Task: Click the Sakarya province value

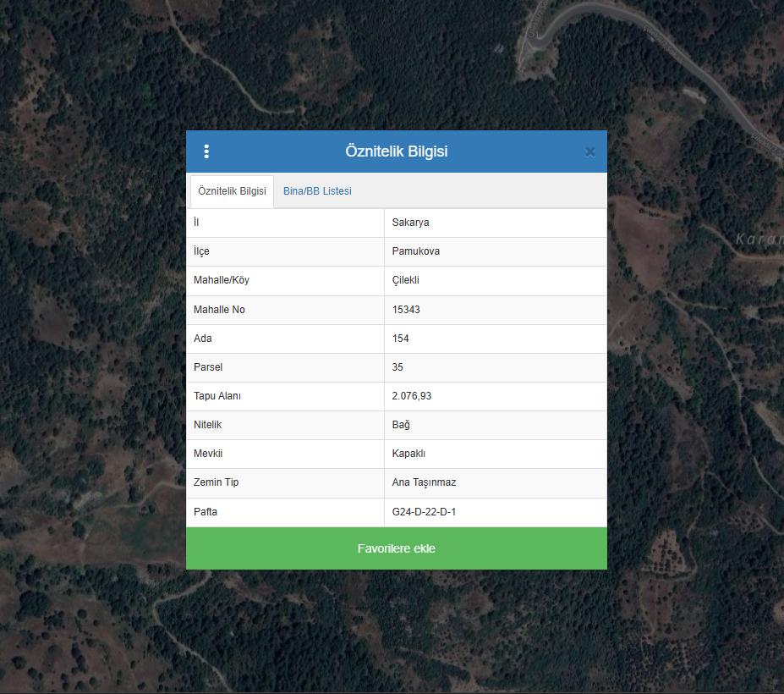Action: (x=410, y=223)
